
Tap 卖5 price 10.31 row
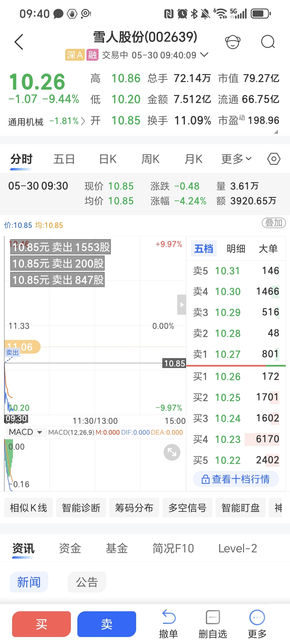tap(236, 271)
